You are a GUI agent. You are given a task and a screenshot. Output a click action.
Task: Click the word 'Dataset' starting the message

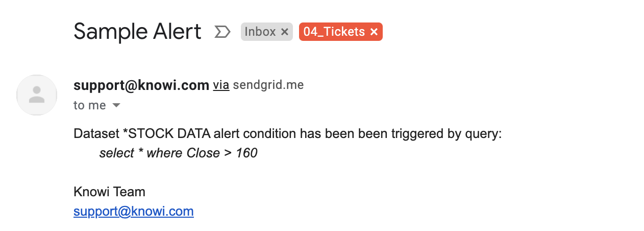pyautogui.click(x=96, y=134)
